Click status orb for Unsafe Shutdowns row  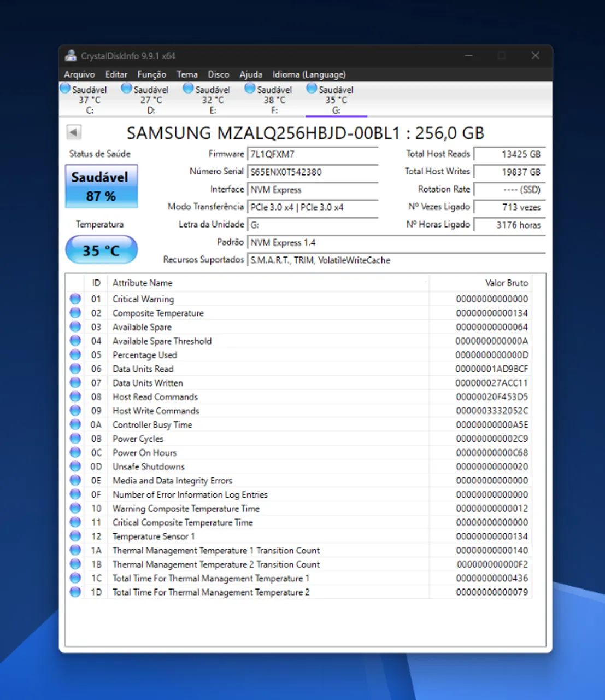coord(75,466)
